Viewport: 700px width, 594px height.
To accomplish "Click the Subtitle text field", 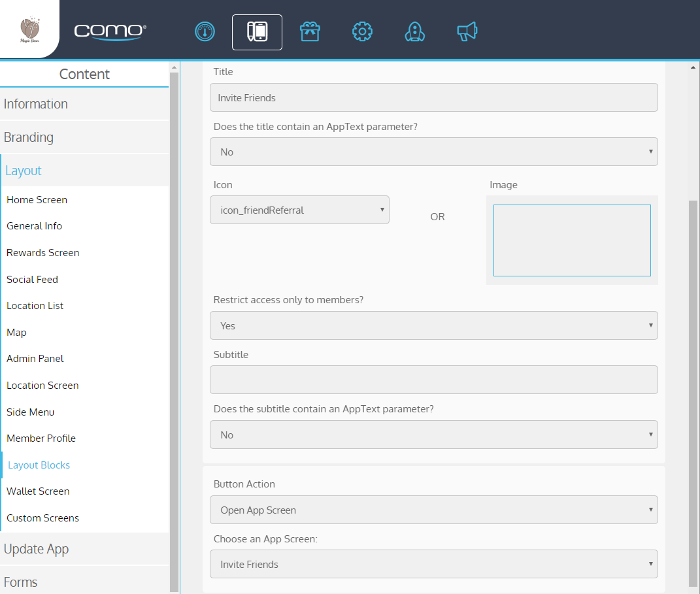I will click(x=433, y=380).
